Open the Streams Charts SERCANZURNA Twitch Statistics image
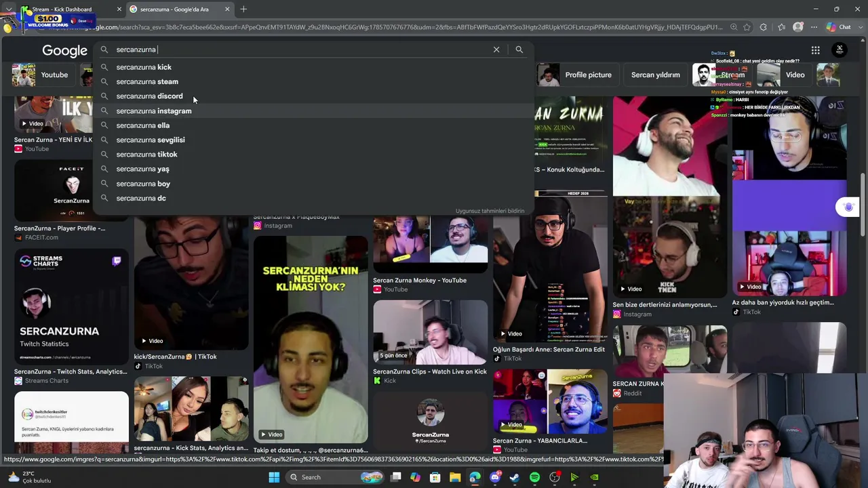 click(x=71, y=308)
